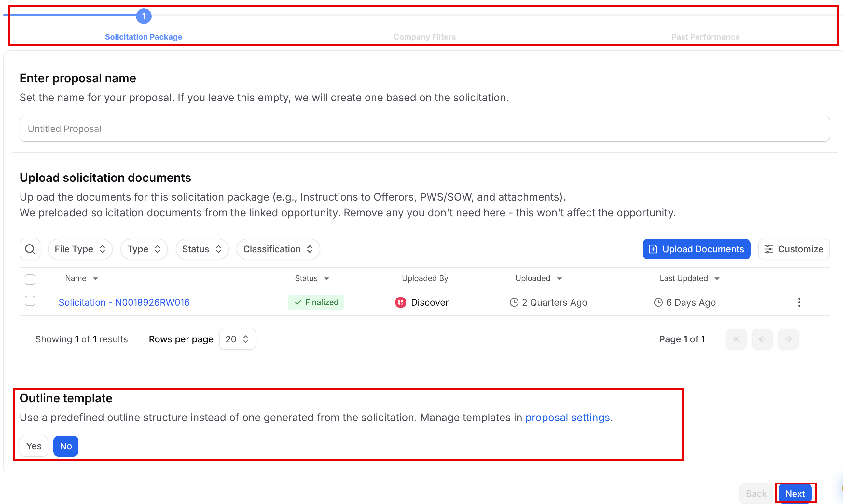843x504 pixels.
Task: Tick the select-all header checkbox
Action: [x=30, y=280]
